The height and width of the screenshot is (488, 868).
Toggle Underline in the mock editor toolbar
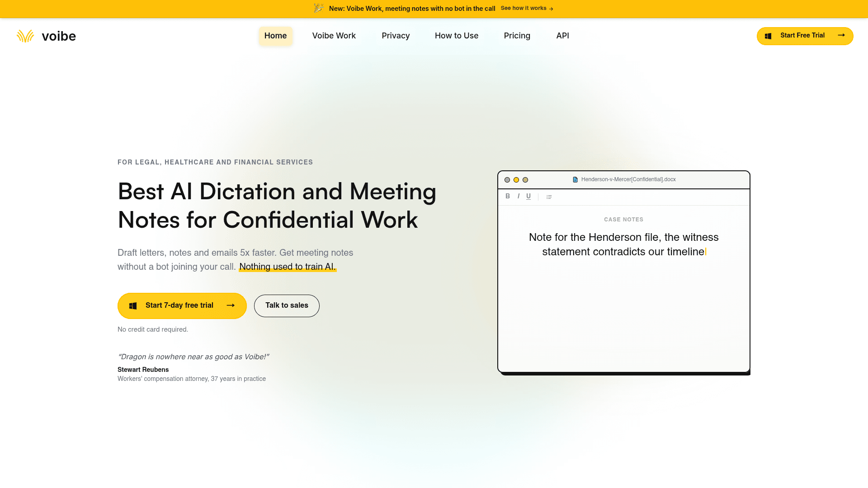click(x=528, y=196)
